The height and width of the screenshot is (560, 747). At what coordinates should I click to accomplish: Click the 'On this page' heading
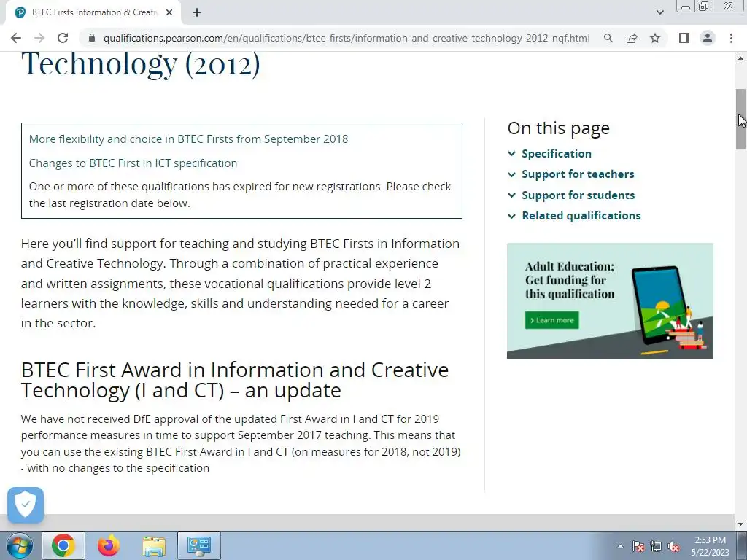[x=558, y=128]
